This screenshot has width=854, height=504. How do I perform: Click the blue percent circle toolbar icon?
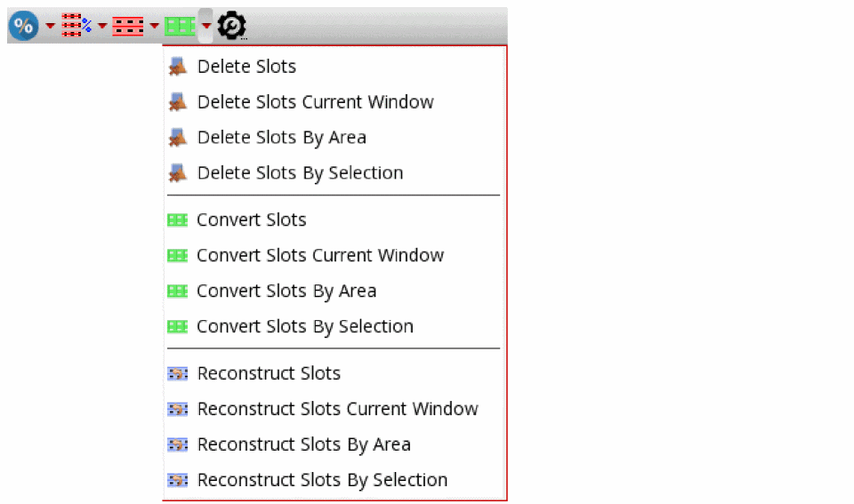click(x=23, y=27)
